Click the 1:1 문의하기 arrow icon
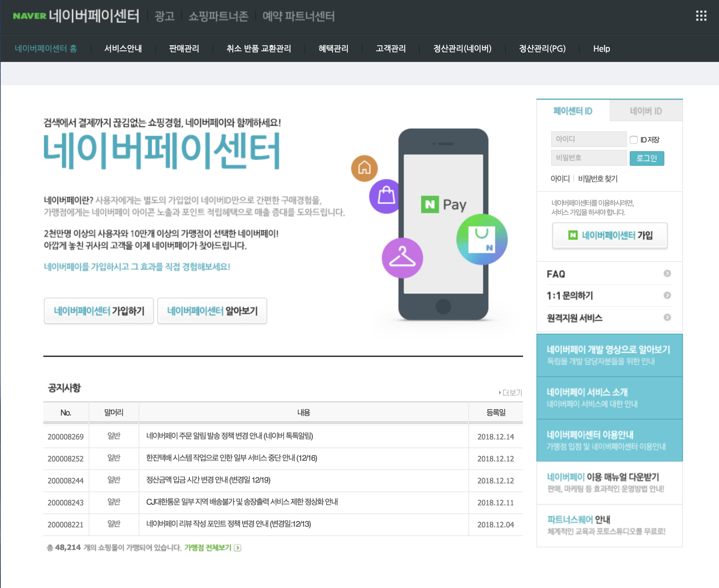719x588 pixels. (x=667, y=295)
